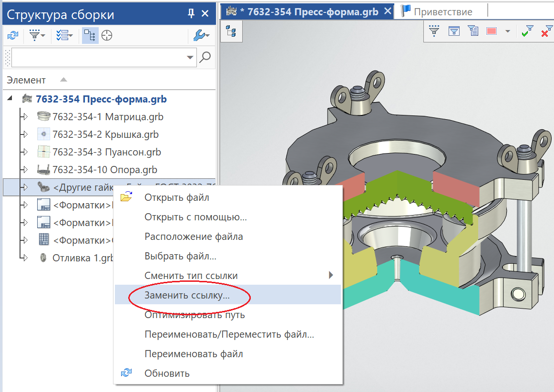554x392 pixels.
Task: Click in the assembly search input field
Action: coord(99,57)
